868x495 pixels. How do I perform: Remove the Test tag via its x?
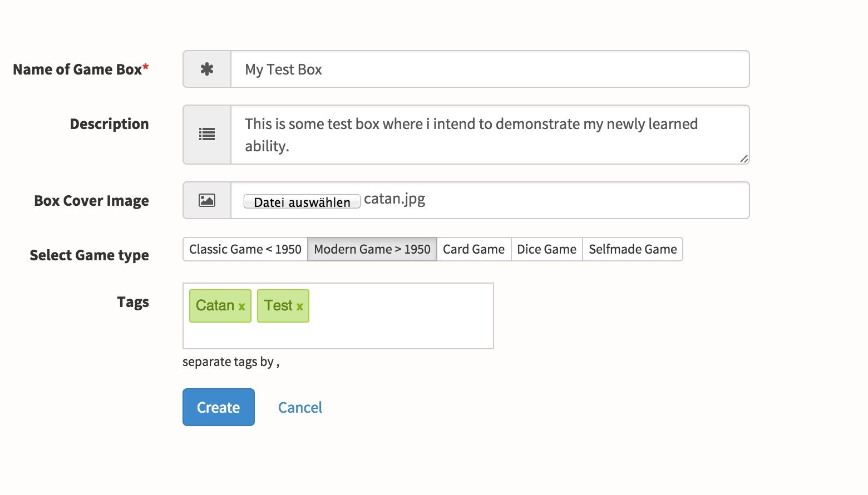(299, 306)
